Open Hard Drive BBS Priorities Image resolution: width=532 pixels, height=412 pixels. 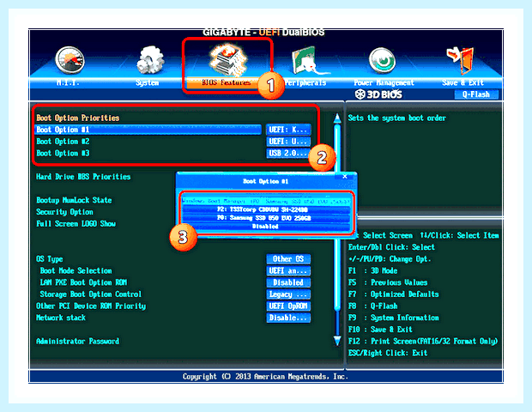click(83, 177)
